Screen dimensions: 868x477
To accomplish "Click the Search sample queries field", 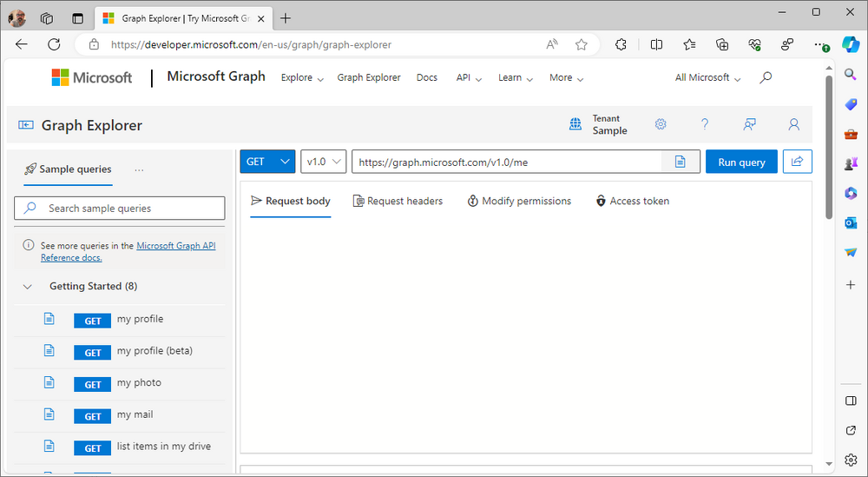I will [120, 209].
